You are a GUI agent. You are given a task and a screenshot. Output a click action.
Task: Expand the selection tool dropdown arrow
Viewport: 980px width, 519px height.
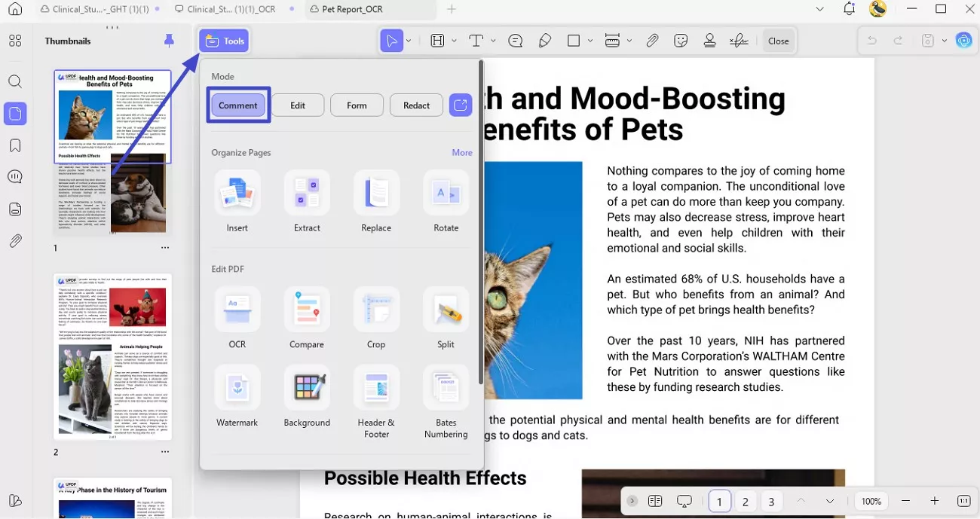tap(409, 41)
